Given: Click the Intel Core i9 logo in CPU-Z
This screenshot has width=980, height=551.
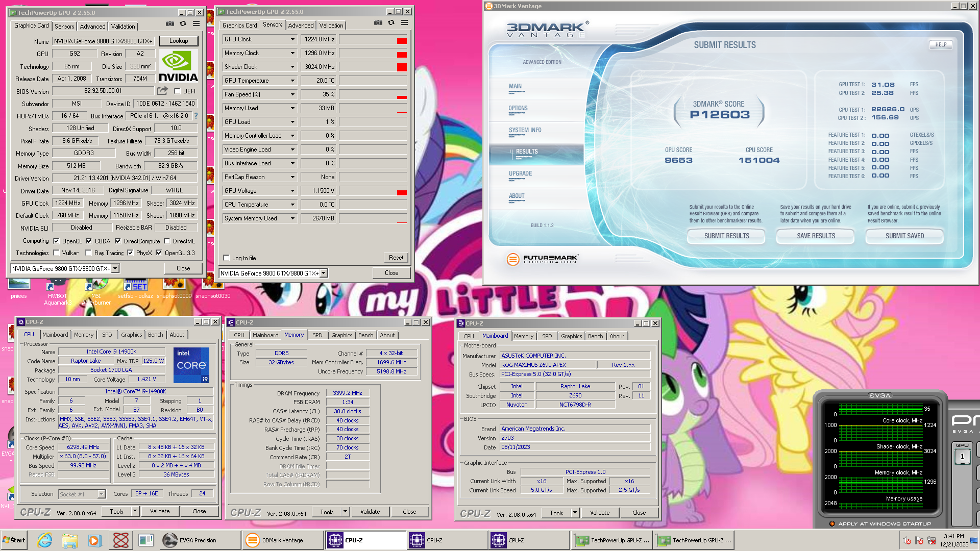Looking at the screenshot, I should click(191, 365).
